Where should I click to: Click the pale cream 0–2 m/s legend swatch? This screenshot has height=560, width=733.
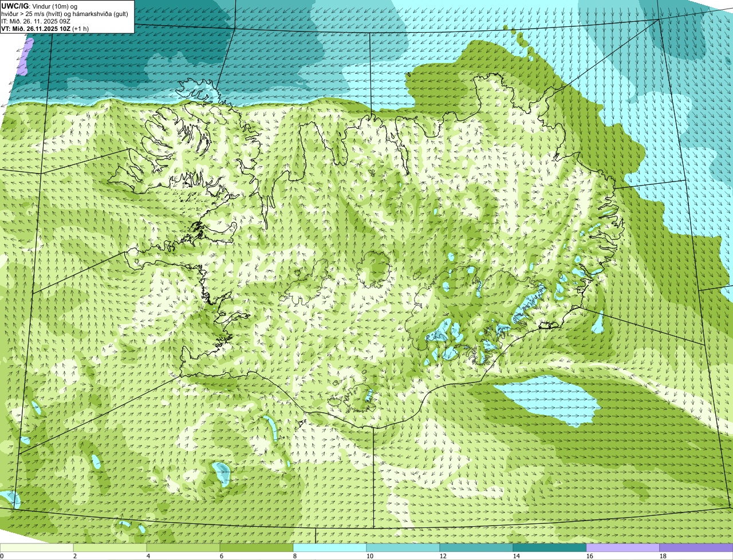(37, 548)
